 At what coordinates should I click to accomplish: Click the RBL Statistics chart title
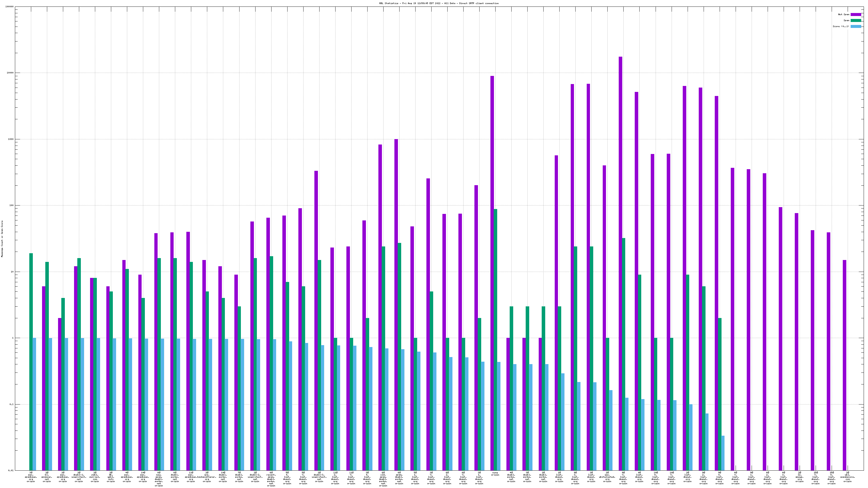439,3
